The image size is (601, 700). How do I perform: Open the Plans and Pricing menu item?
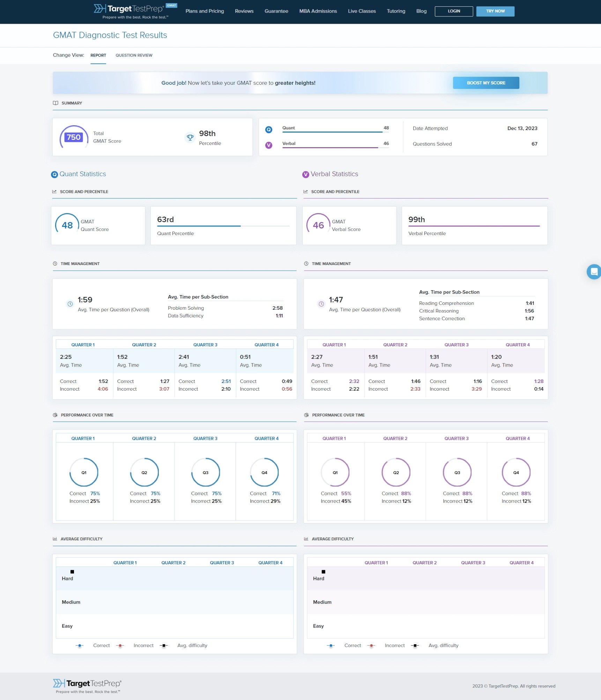205,11
